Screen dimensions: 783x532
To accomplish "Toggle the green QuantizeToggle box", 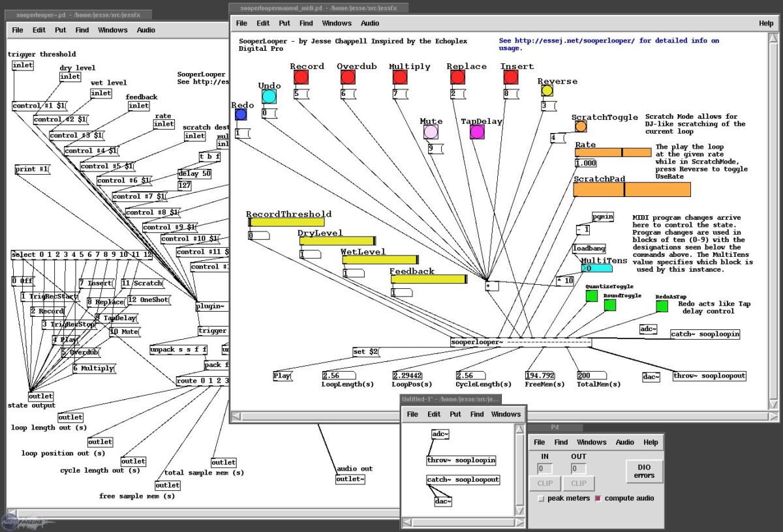I will coord(591,296).
